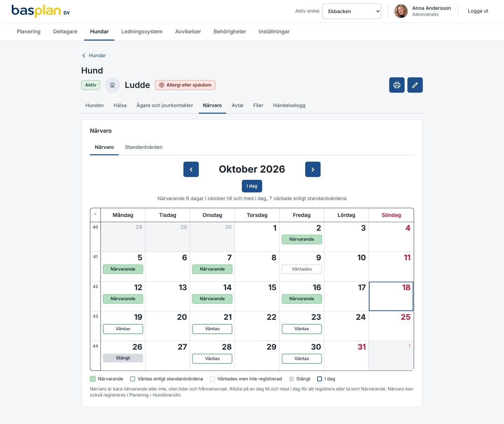This screenshot has width=504, height=424.
Task: Toggle Närvarande on Wednesday October 14
Action: 212,299
